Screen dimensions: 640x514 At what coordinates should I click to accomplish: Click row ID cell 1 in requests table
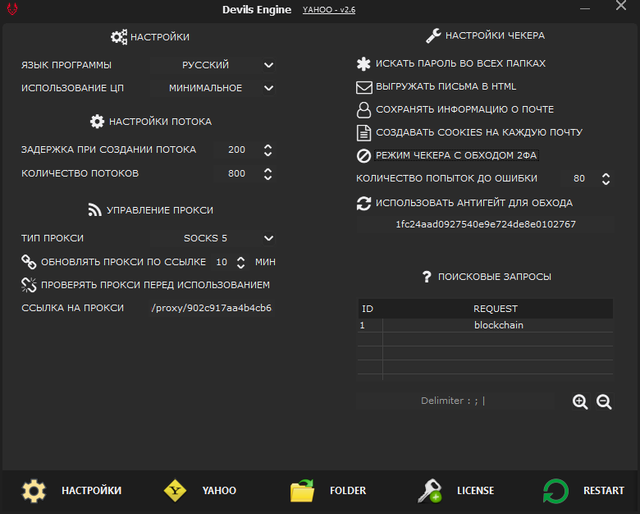pyautogui.click(x=370, y=325)
